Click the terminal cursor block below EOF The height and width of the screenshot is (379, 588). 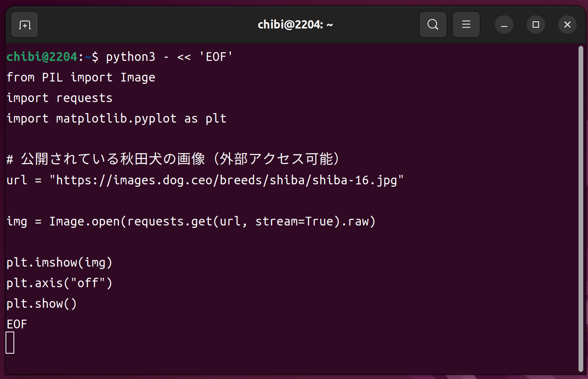point(10,343)
